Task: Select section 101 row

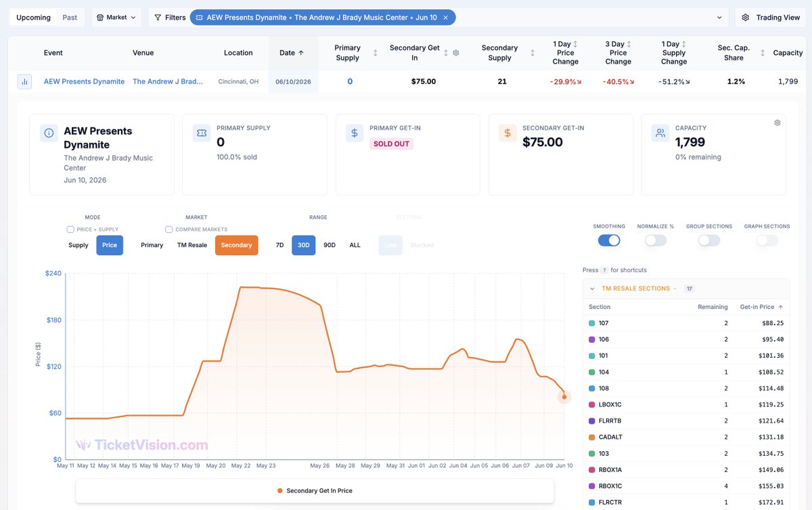Action: tap(686, 356)
